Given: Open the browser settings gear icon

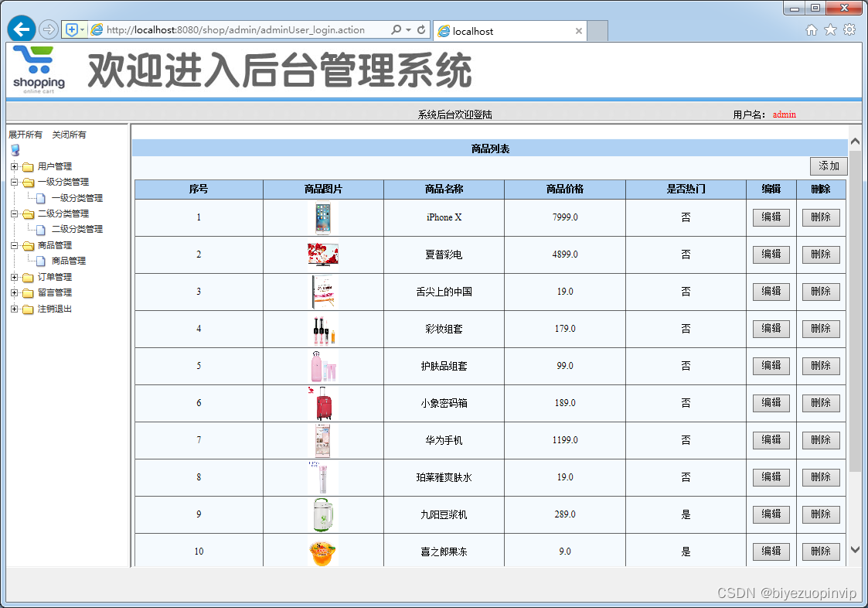Looking at the screenshot, I should tap(849, 30).
